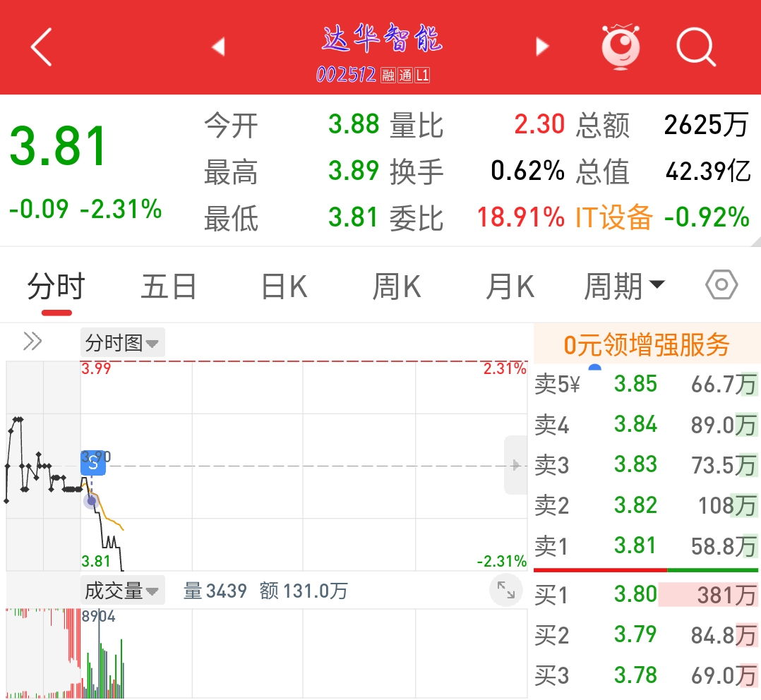Select 卖4 row at price 3.84
This screenshot has width=761, height=700.
pos(646,425)
